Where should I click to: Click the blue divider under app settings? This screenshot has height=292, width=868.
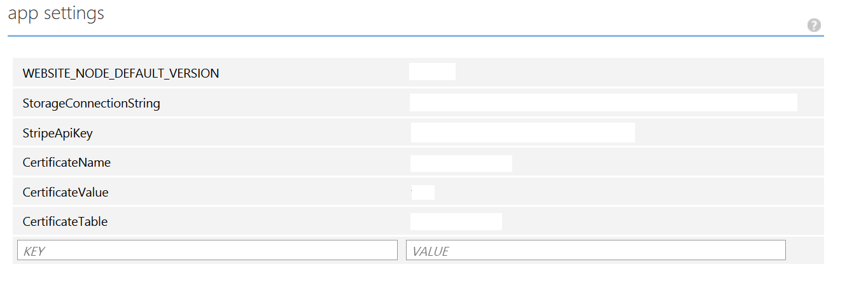416,36
